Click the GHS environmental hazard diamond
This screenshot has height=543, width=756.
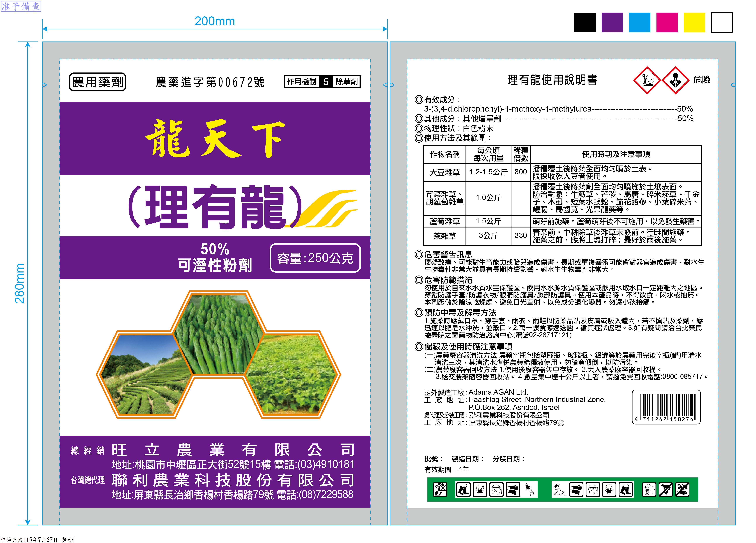[647, 80]
